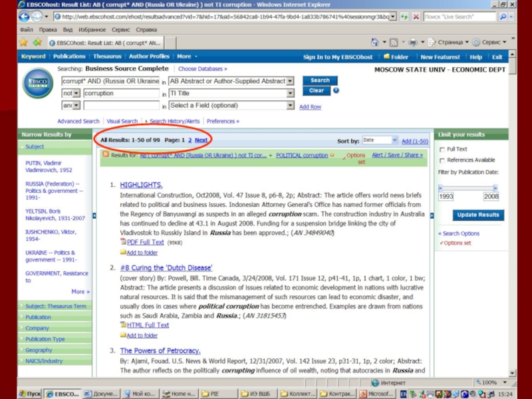Switch to Microsof... taskbar window
Screen dimensions: 532x399
pyautogui.click(x=376, y=394)
